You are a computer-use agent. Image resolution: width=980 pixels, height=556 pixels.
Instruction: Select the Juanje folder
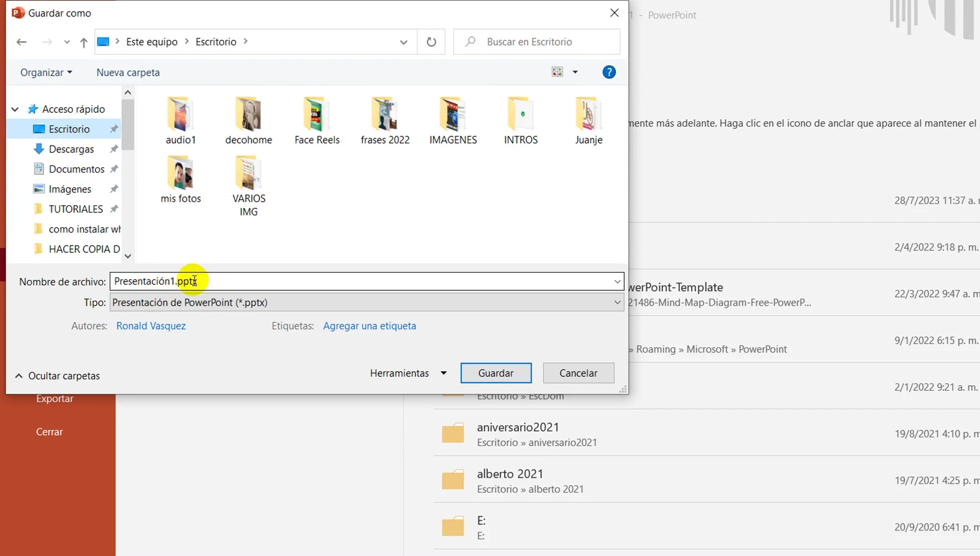[589, 121]
